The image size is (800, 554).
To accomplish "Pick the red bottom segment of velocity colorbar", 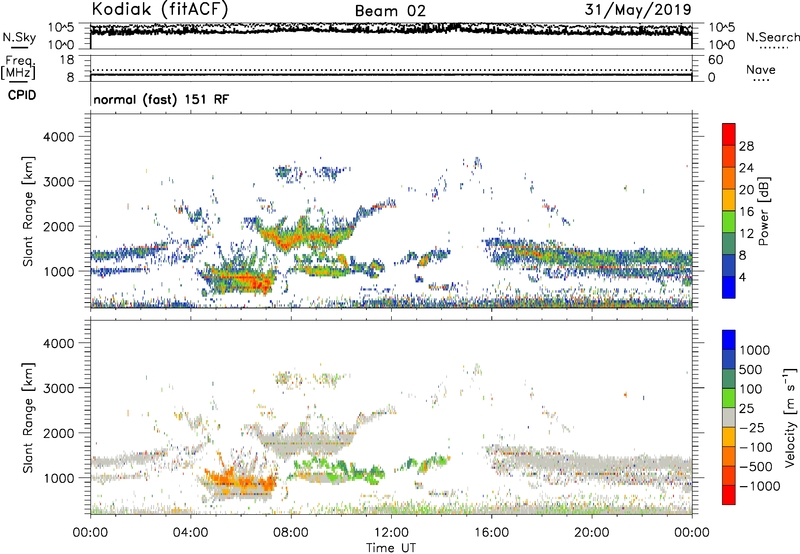I will tap(729, 495).
